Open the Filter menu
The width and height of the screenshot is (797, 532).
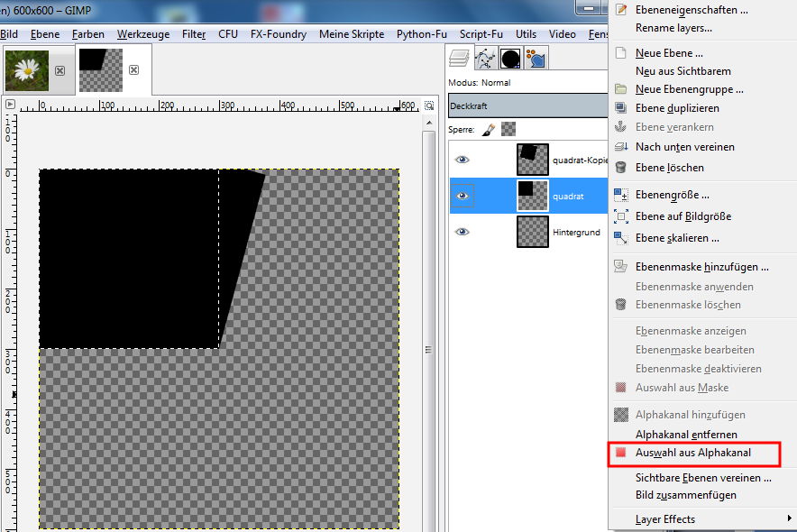click(194, 34)
